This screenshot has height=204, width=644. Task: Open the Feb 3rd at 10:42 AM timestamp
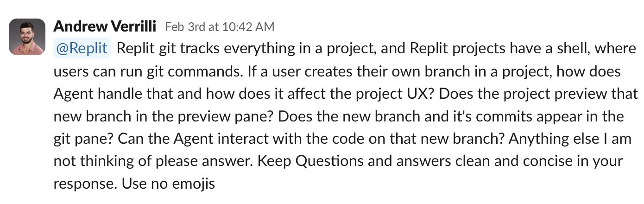tap(220, 27)
